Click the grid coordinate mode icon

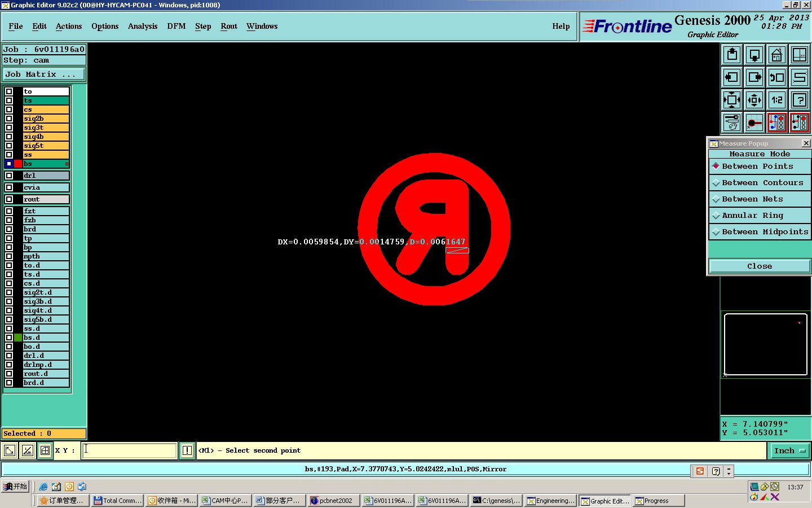click(x=45, y=450)
